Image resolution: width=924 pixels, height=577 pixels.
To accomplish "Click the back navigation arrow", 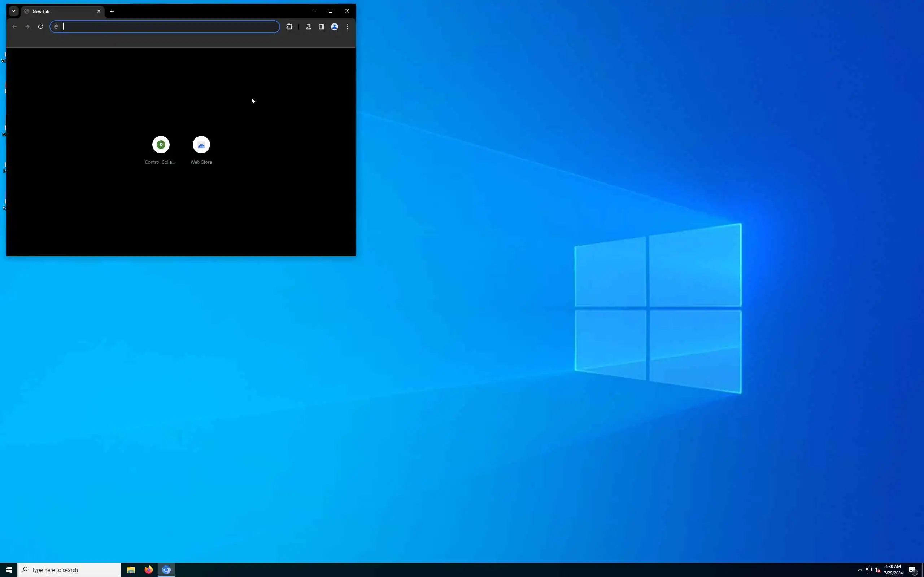I will point(14,27).
